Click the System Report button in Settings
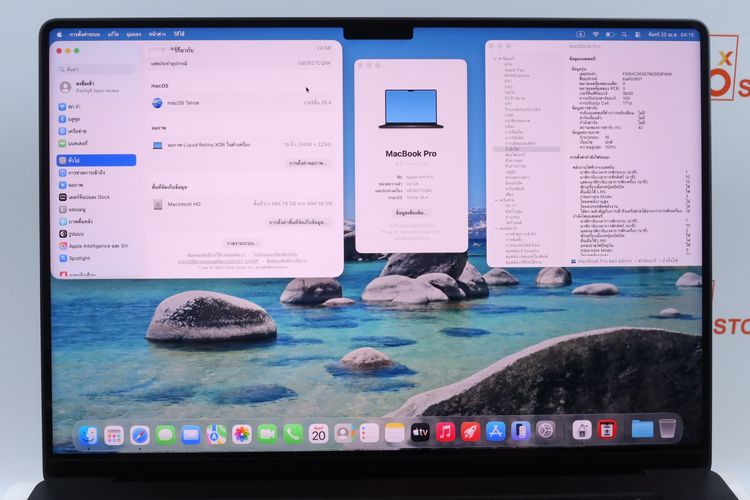 [242, 243]
